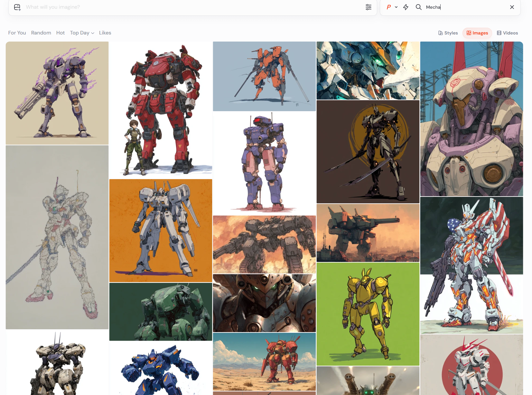The image size is (532, 395).
Task: Click the magnifying glass search icon
Action: tap(418, 7)
